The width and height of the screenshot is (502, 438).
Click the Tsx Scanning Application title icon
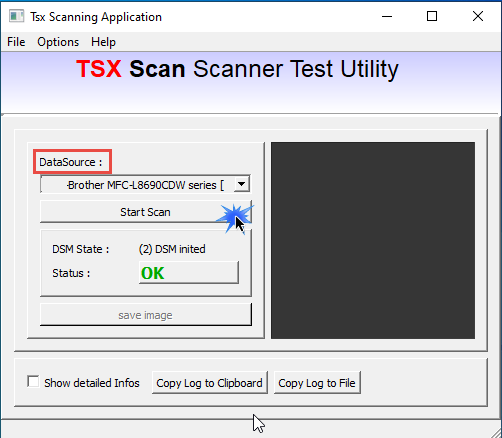pos(16,16)
